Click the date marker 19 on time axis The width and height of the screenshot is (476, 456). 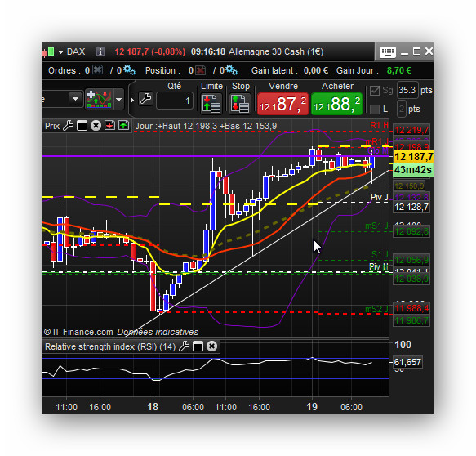(x=312, y=406)
